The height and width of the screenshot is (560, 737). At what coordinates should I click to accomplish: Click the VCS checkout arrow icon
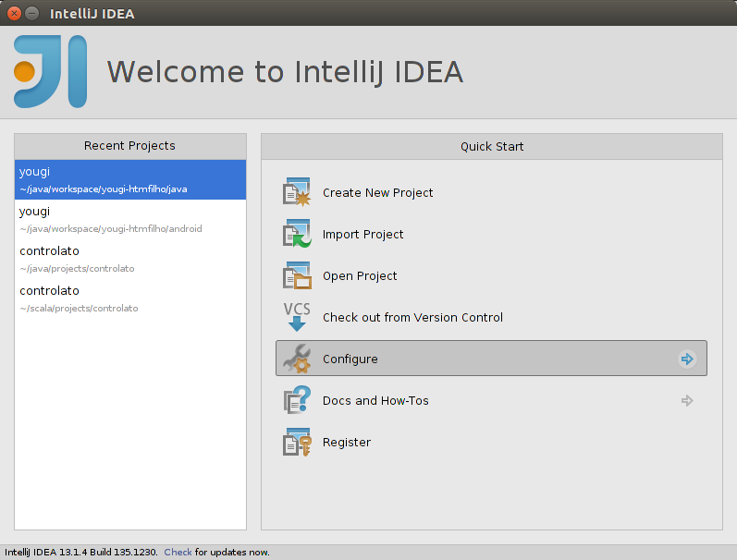[x=297, y=317]
